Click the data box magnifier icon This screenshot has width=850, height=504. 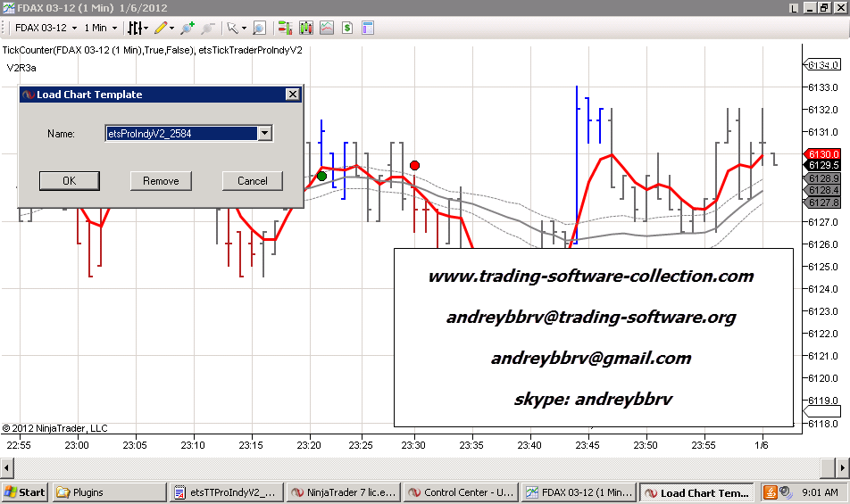tap(259, 28)
